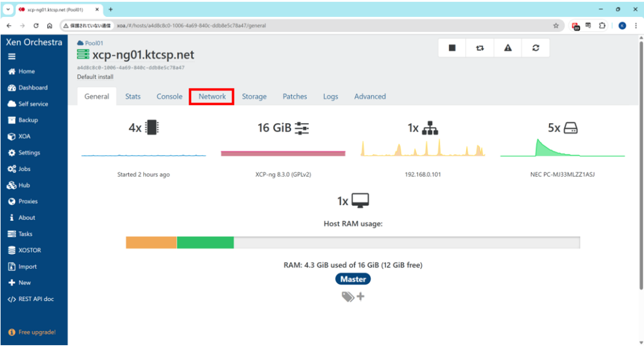
Task: Toggle the hamburger menu in sidebar
Action: click(x=12, y=56)
